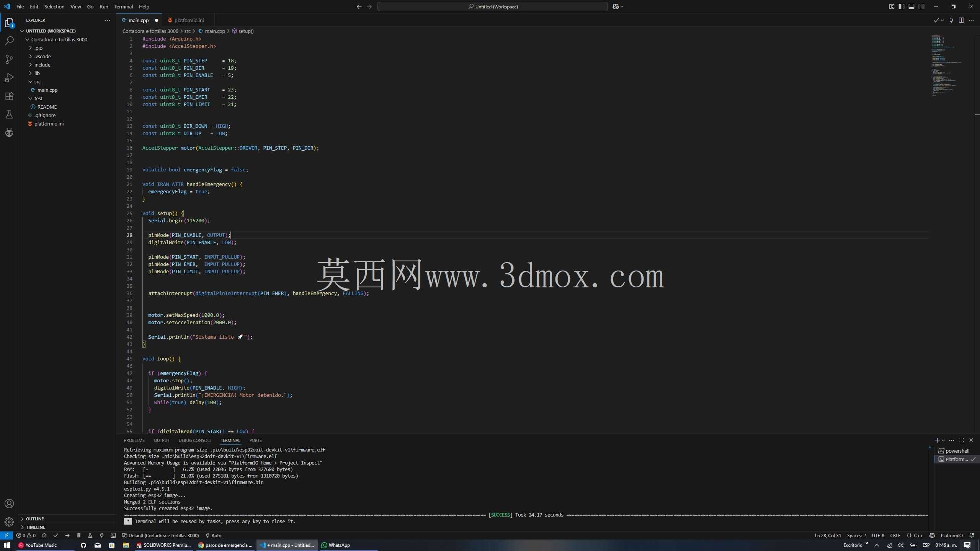The image size is (980, 551).
Task: Open the PlatformIO alien head view
Action: click(x=9, y=133)
